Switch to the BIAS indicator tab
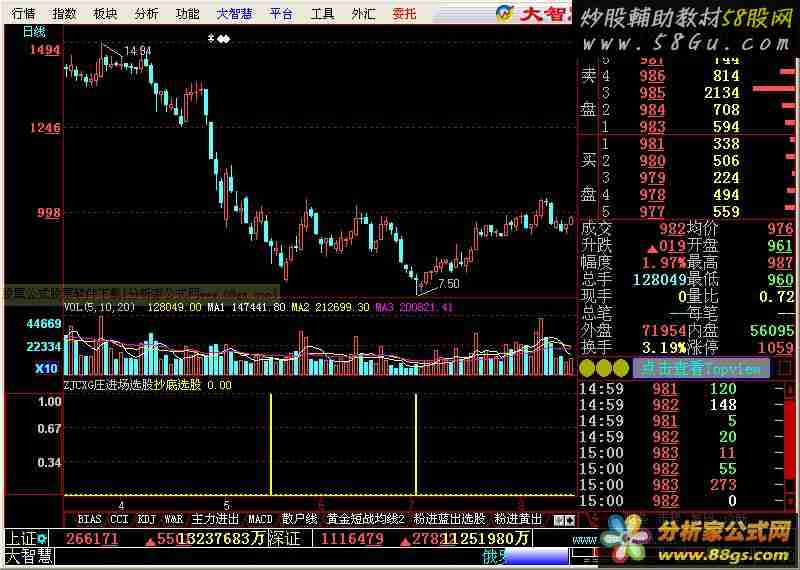Image resolution: width=800 pixels, height=570 pixels. pyautogui.click(x=89, y=519)
